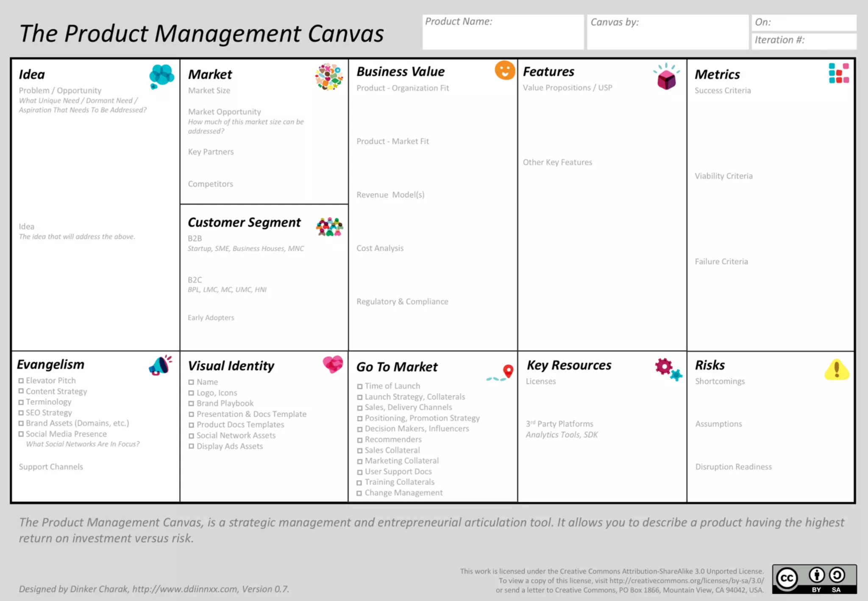The width and height of the screenshot is (868, 601).
Task: Tick the Training Collaterals checkbox
Action: 359,483
